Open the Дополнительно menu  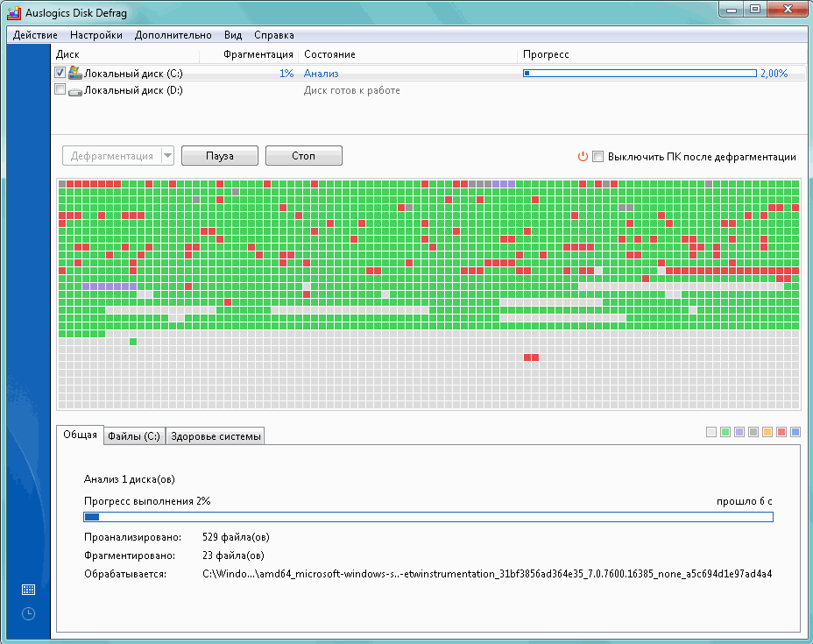click(x=173, y=35)
